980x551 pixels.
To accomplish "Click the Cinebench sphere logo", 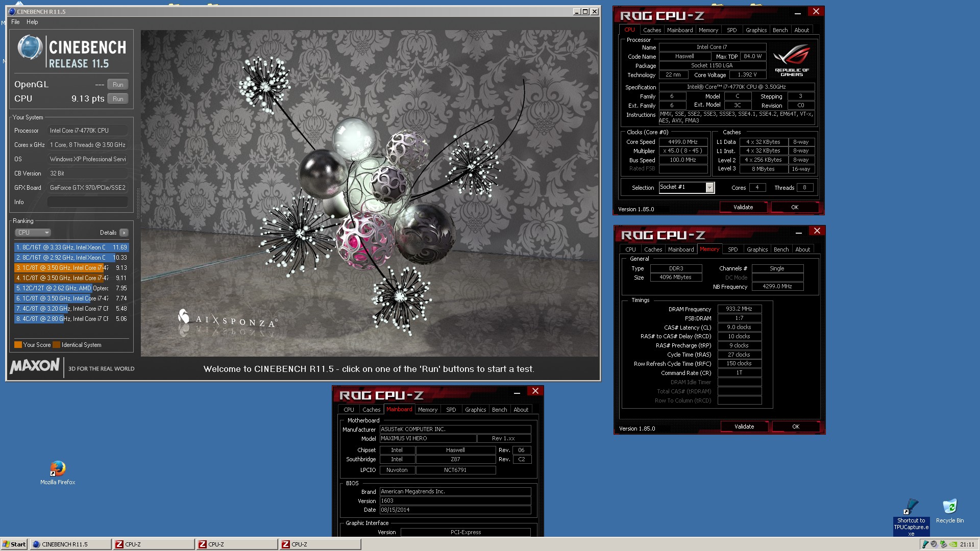I will [30, 47].
